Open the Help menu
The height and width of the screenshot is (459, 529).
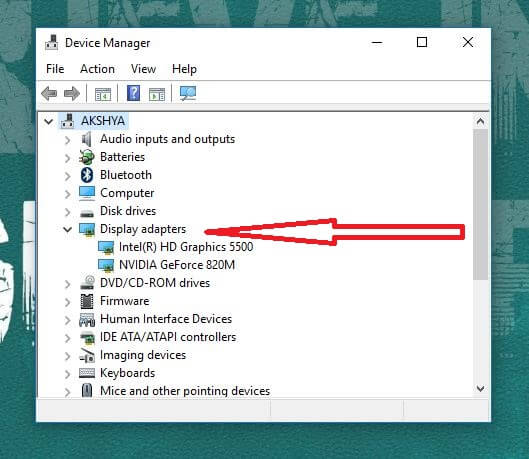[x=184, y=69]
